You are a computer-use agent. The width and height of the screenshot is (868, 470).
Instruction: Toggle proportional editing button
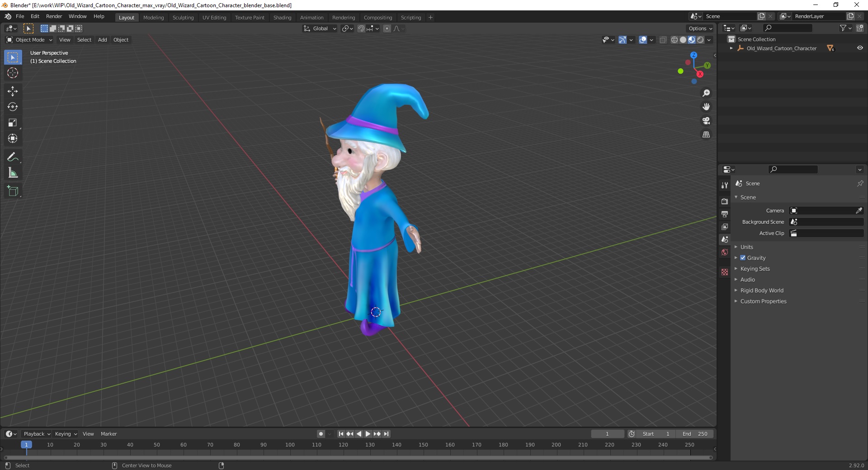(387, 28)
